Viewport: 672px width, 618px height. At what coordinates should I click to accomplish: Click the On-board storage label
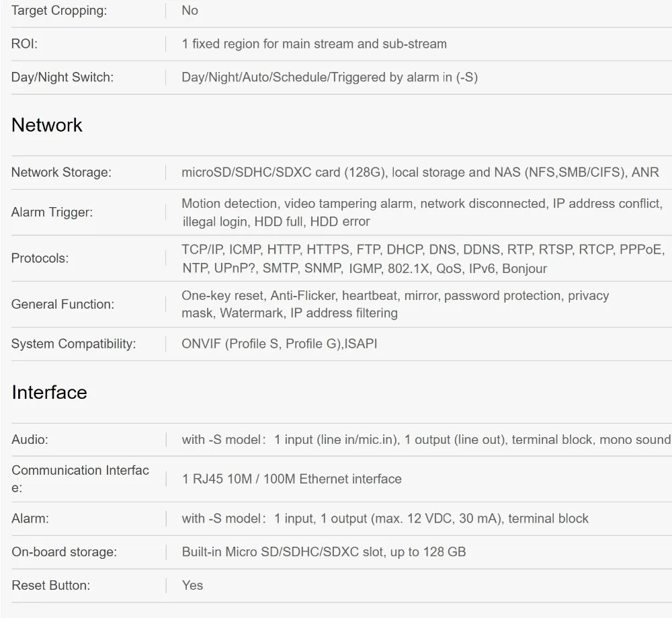pos(64,552)
